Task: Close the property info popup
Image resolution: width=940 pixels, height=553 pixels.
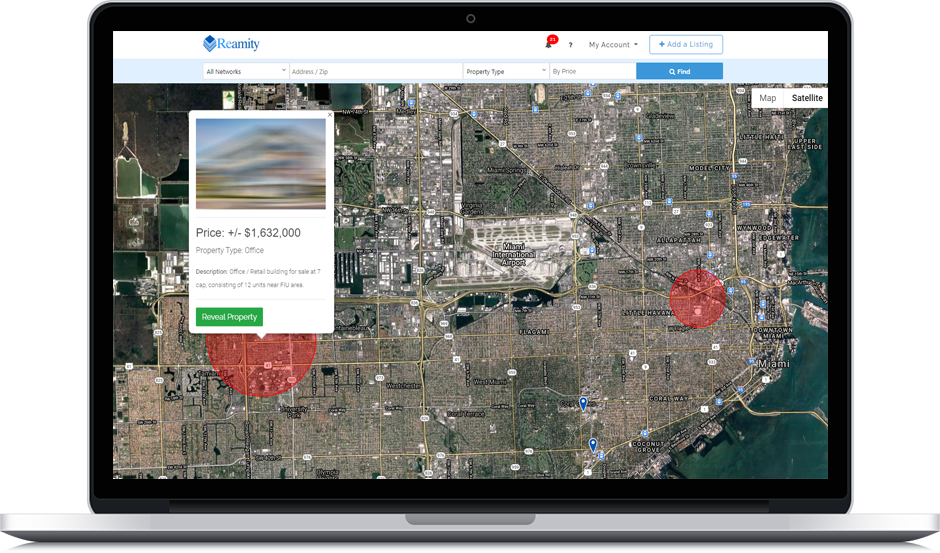Action: click(x=330, y=115)
